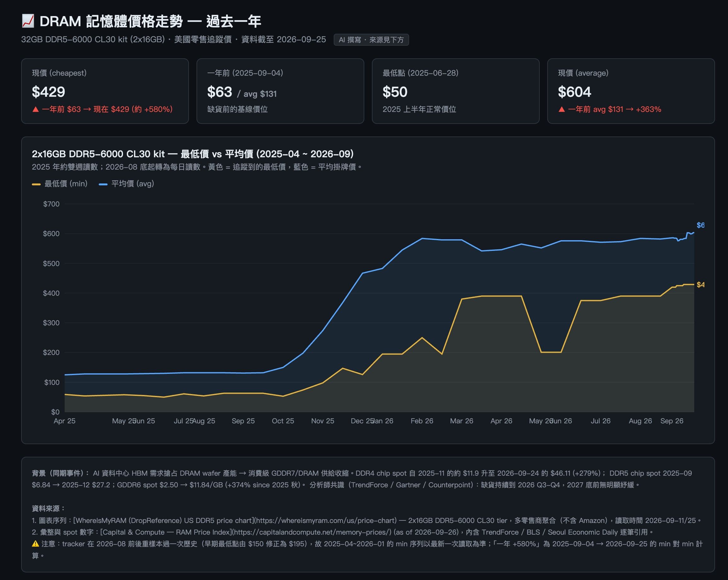Click the Nov 25 x-axis label
This screenshot has height=580, width=728.
click(x=322, y=421)
